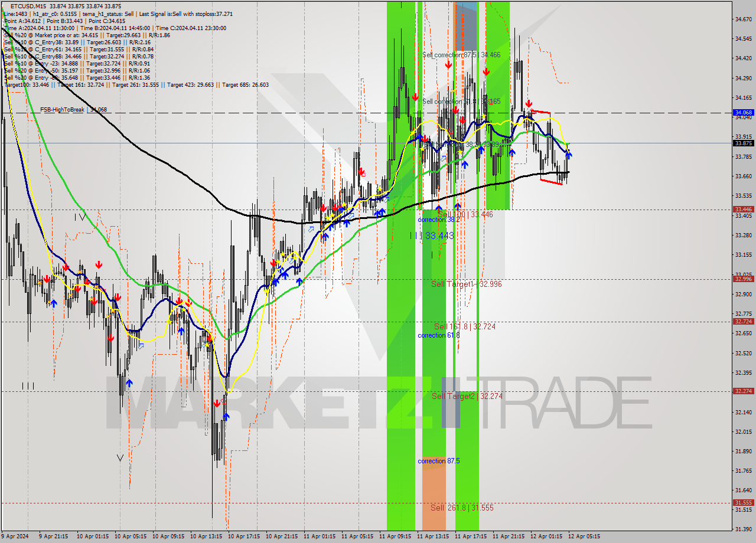The image size is (756, 543).
Task: Click the 31.765 price scale value
Action: tap(743, 470)
